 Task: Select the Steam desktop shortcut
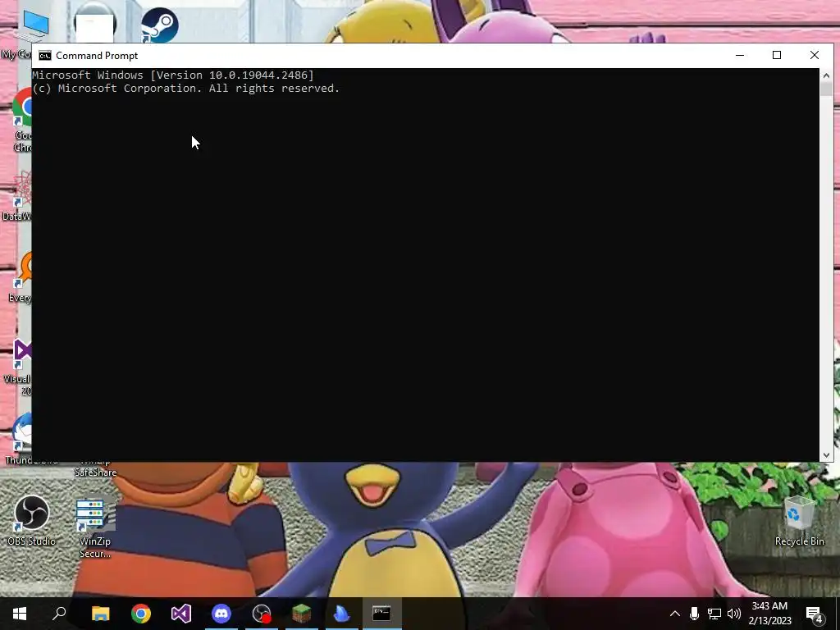(160, 25)
